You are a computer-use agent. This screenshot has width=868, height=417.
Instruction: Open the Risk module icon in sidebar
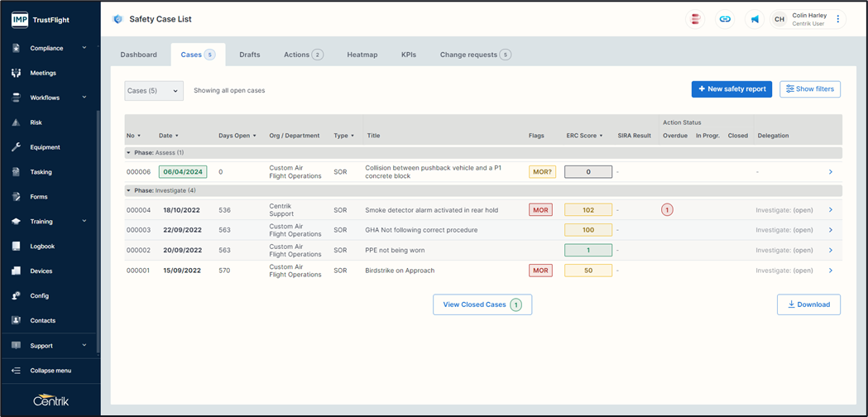tap(16, 122)
